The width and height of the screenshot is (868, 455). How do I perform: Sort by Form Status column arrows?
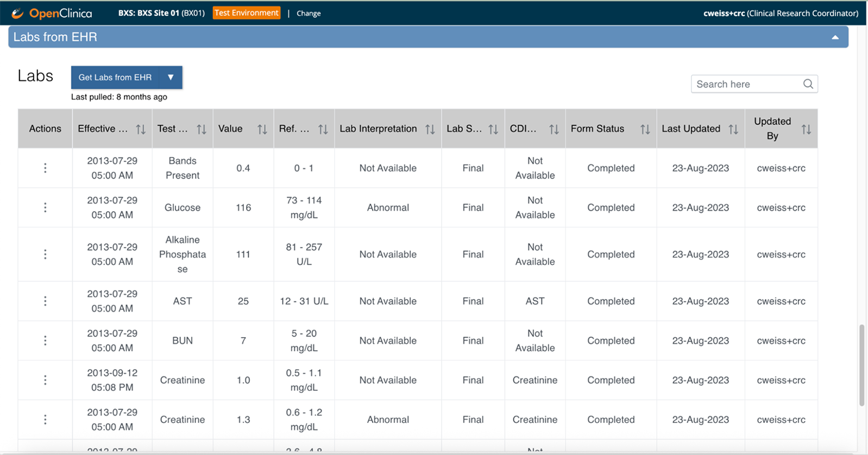pos(645,129)
